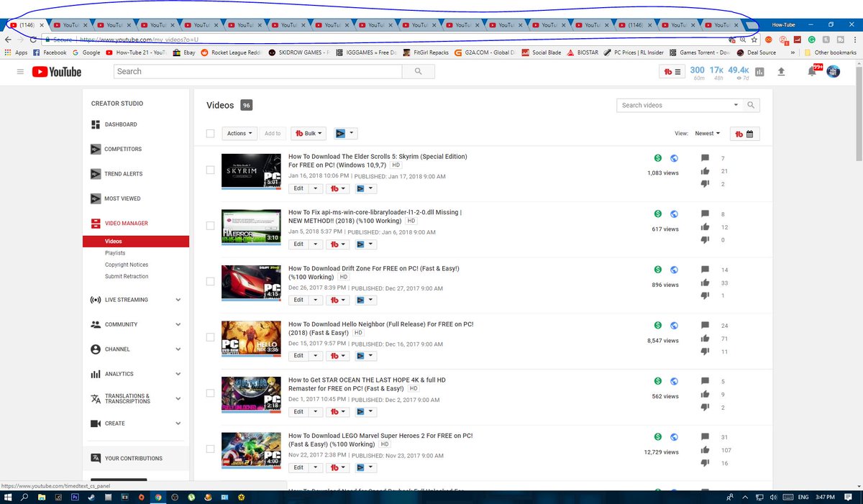863x504 pixels.
Task: Click Edit button for Drift Zone video
Action: point(298,300)
